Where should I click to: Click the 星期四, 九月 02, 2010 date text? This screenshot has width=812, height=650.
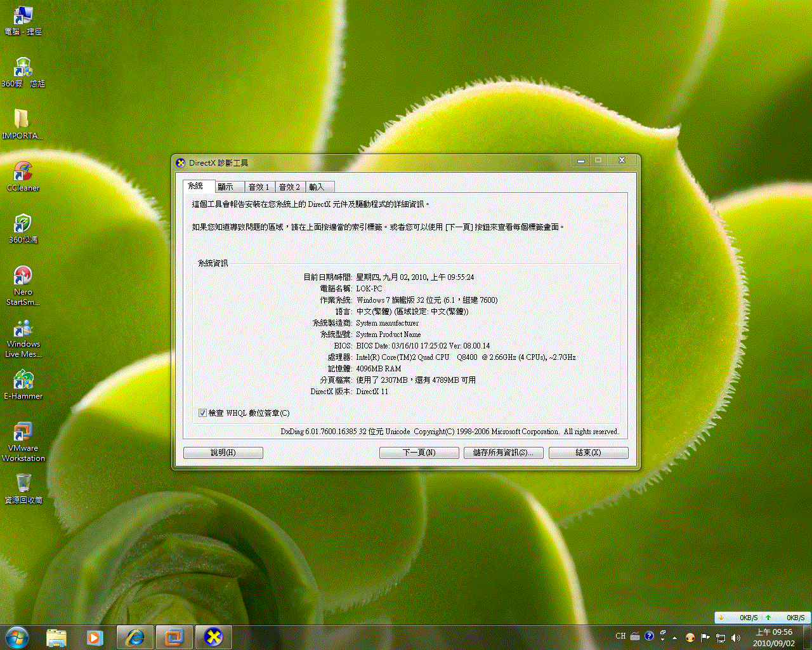coord(415,277)
